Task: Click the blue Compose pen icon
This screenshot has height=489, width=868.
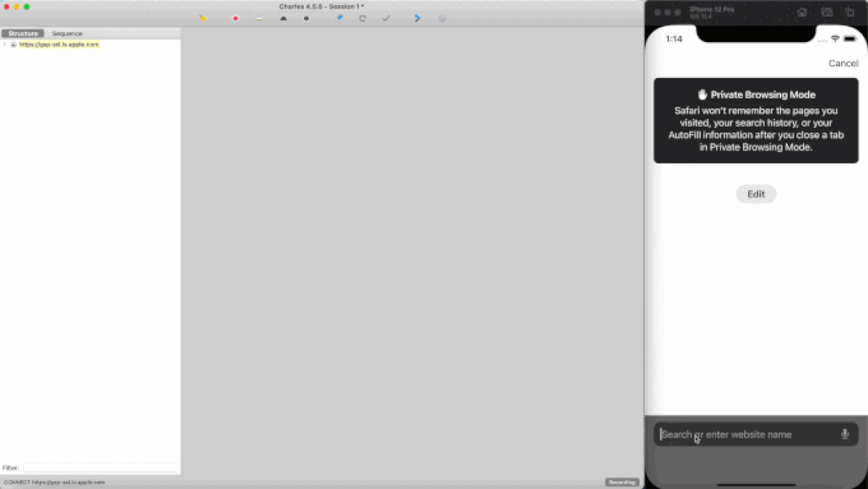Action: [x=339, y=18]
